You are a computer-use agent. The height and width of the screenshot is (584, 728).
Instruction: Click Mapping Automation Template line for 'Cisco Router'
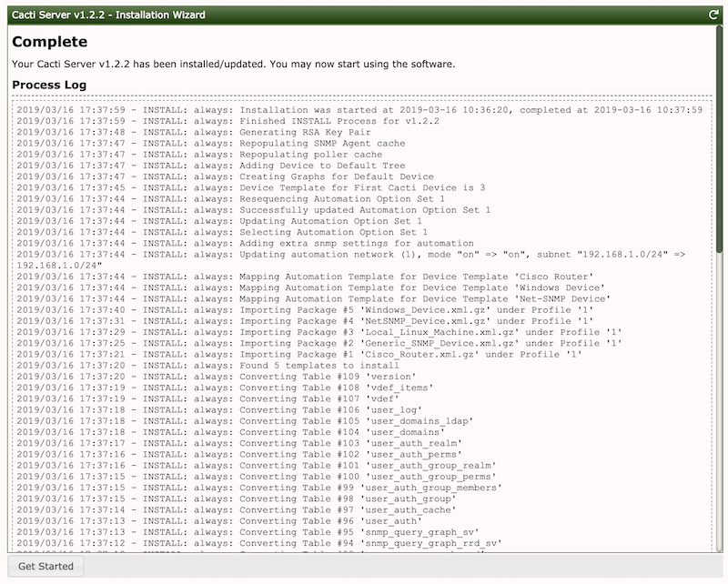coord(305,277)
